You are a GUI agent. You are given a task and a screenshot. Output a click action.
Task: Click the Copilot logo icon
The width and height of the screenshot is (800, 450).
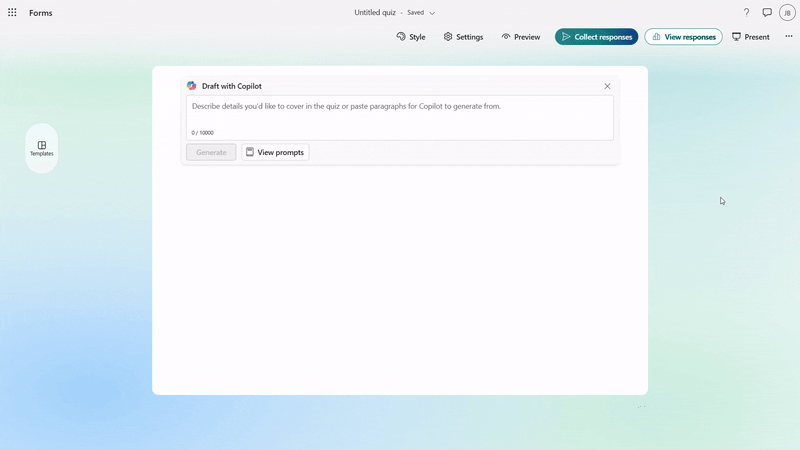(x=191, y=86)
